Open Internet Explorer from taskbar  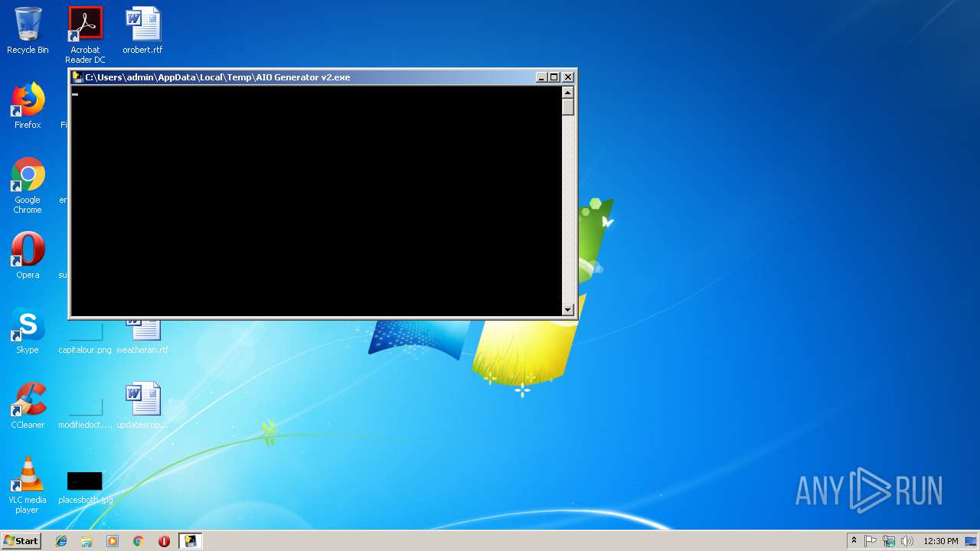coord(61,541)
